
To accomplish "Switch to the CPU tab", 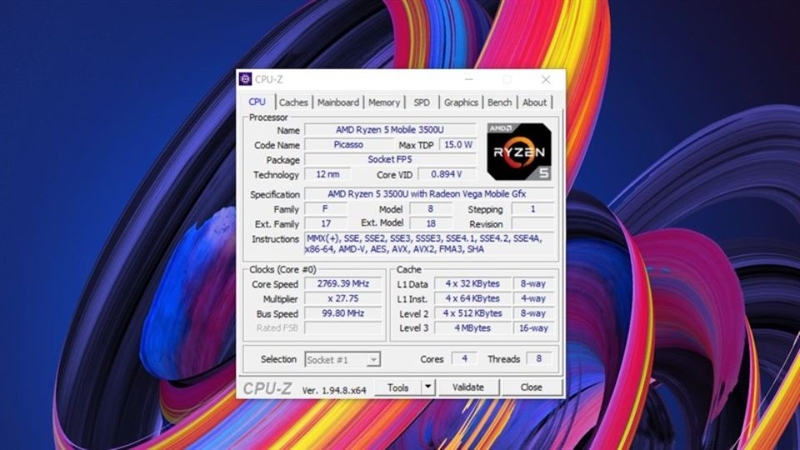I will (x=257, y=102).
